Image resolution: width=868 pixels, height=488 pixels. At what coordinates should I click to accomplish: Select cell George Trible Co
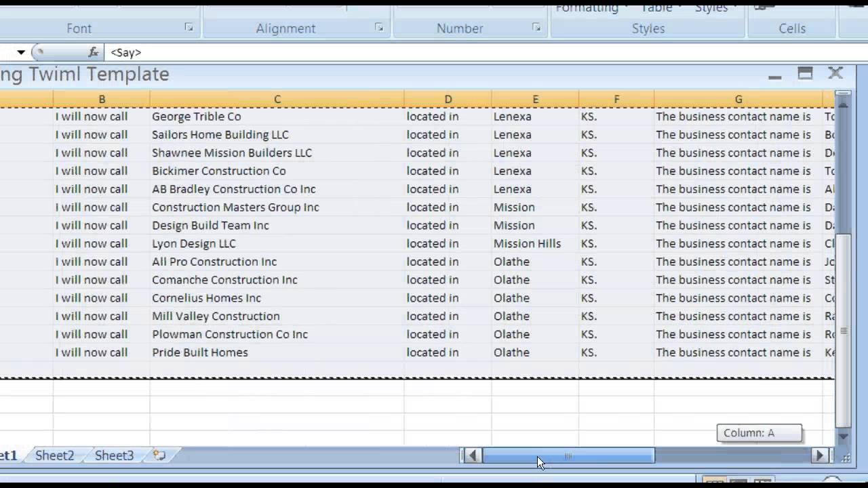tap(277, 117)
